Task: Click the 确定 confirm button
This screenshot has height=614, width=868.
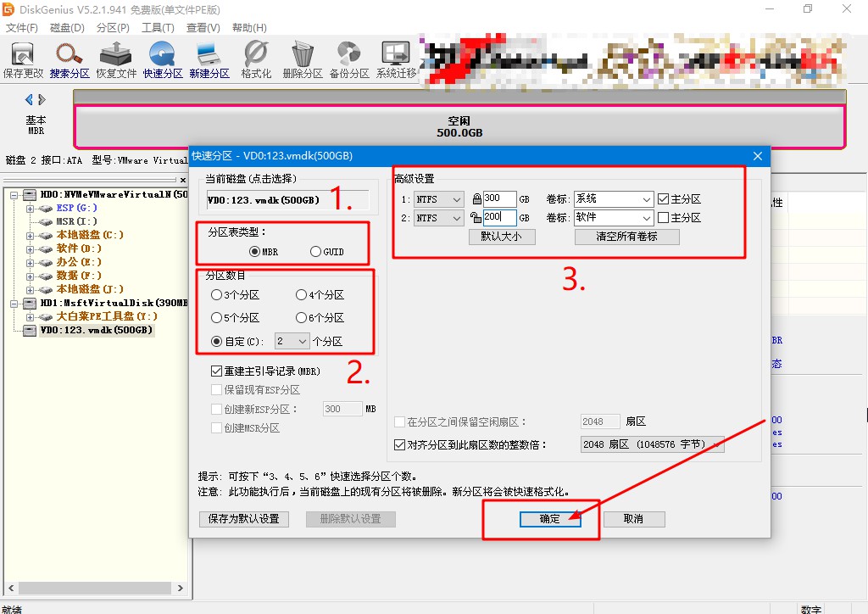Action: (550, 518)
